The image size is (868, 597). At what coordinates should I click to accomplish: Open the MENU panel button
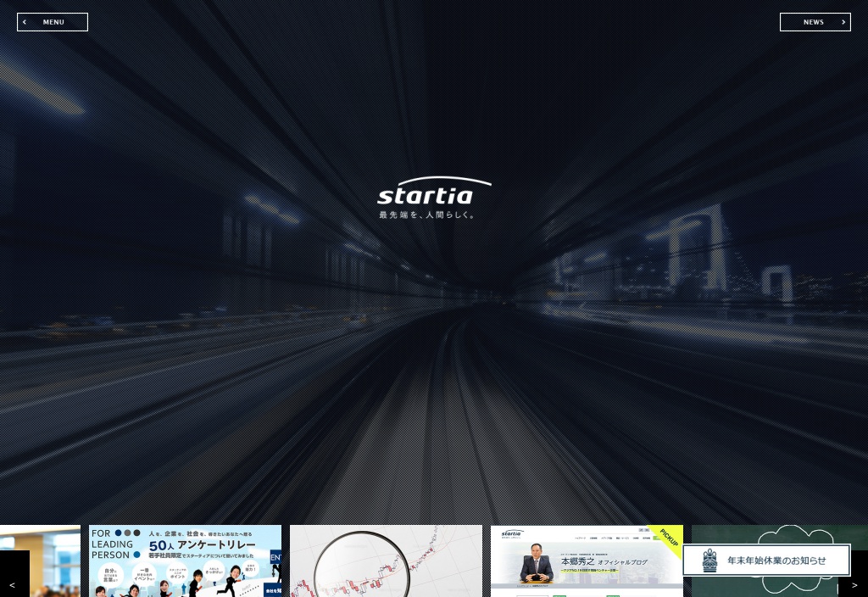[53, 22]
